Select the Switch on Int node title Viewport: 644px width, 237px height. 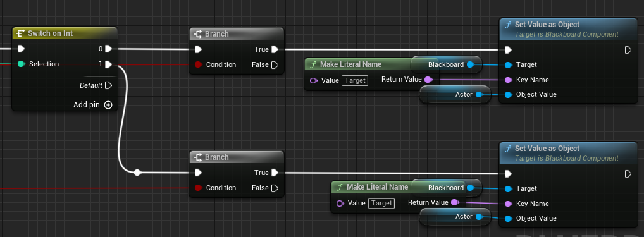50,33
